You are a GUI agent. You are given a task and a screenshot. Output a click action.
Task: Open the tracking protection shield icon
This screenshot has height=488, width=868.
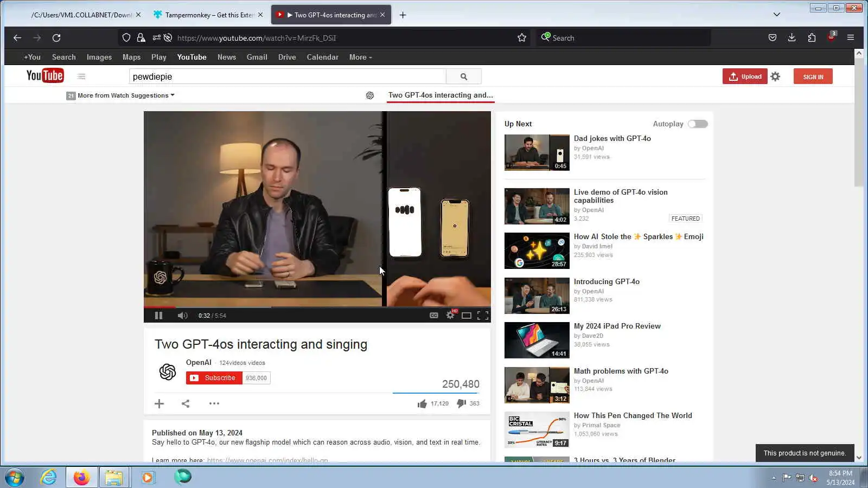[x=126, y=38]
